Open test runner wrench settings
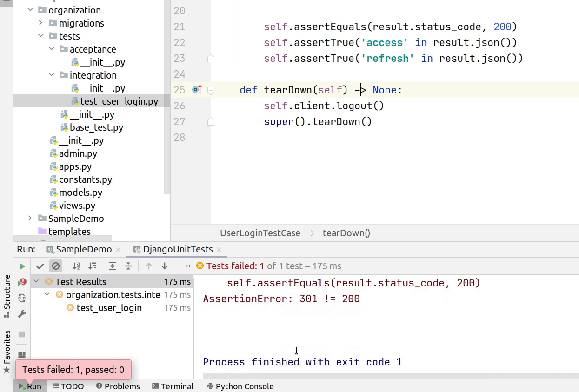The width and height of the screenshot is (579, 392). coord(22,314)
